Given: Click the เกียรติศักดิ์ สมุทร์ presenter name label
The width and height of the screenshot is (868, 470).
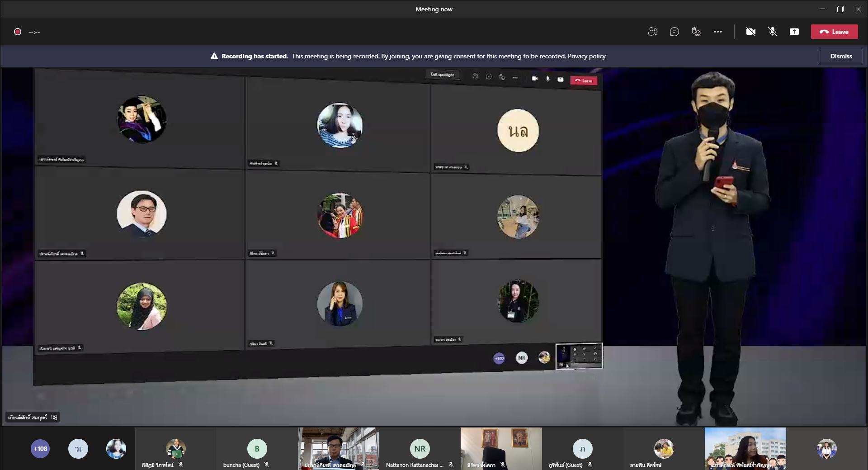Looking at the screenshot, I should pyautogui.click(x=27, y=418).
